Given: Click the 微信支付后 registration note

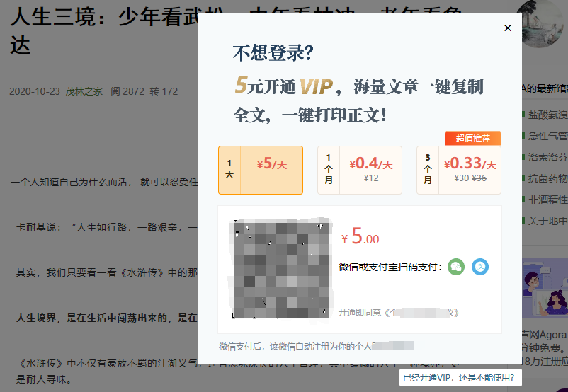Looking at the screenshot, I should 317,347.
